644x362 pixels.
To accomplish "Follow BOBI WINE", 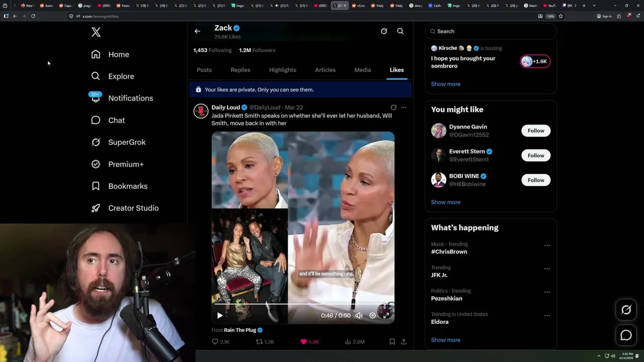I will [536, 180].
